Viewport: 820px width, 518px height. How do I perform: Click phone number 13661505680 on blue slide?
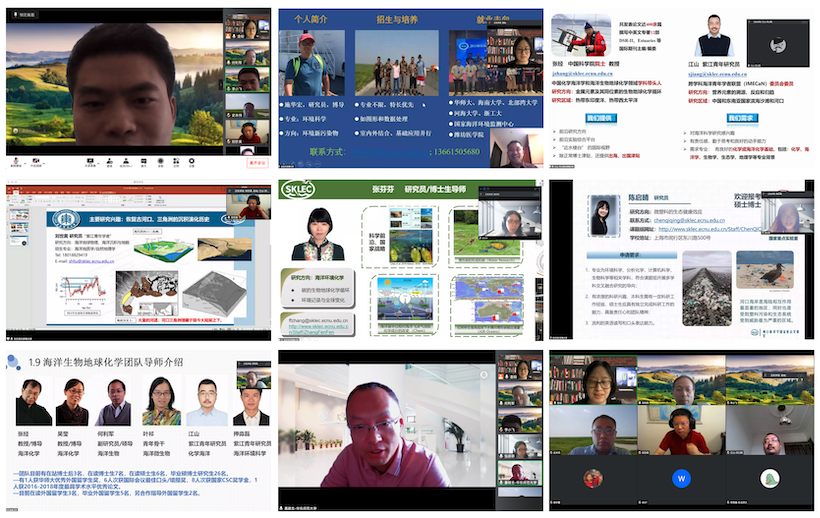point(457,152)
